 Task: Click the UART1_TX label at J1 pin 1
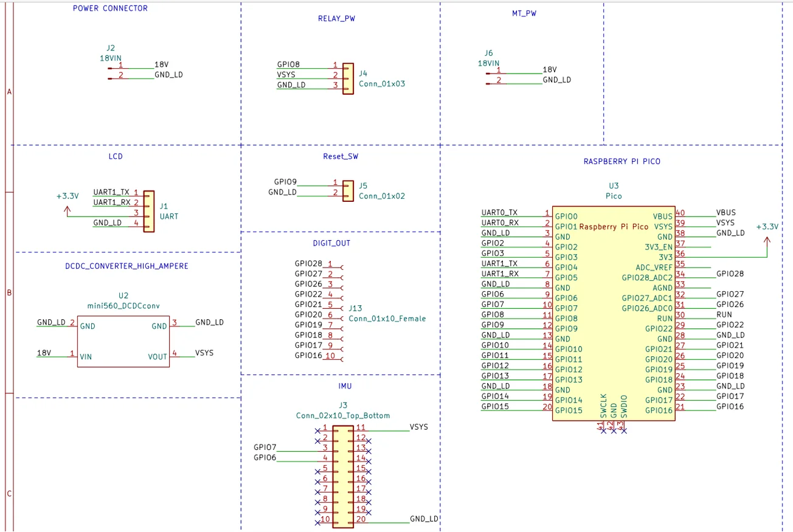(111, 192)
